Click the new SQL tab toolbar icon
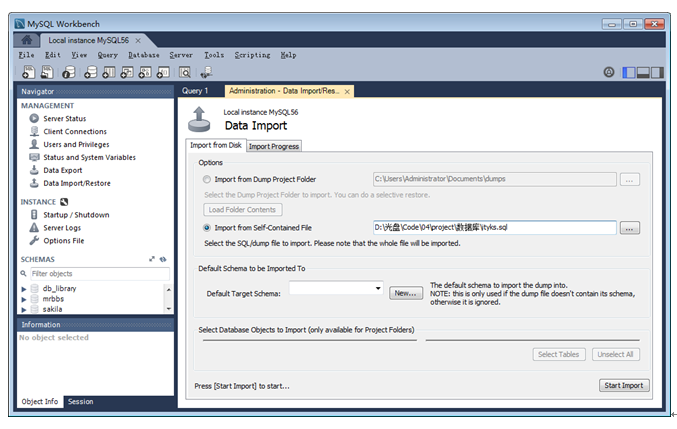 pyautogui.click(x=28, y=73)
